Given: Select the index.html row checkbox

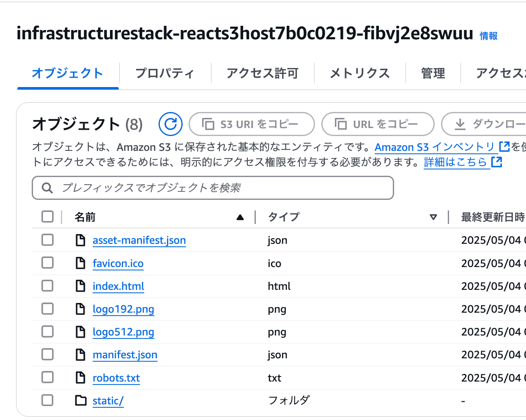Looking at the screenshot, I should tap(48, 286).
